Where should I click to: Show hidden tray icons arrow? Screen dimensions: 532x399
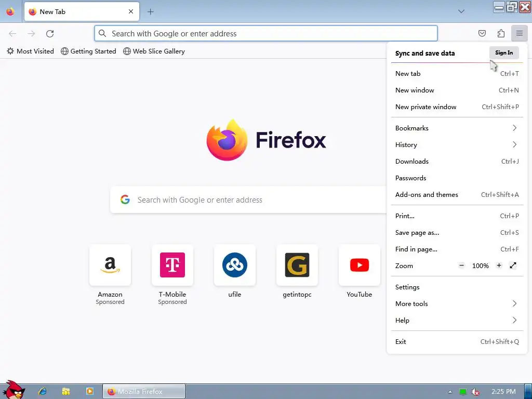(x=450, y=392)
